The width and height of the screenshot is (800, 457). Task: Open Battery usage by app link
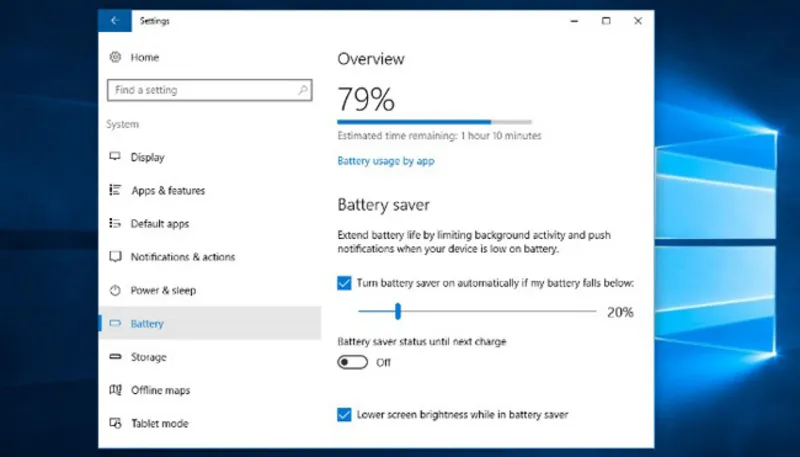(x=386, y=161)
